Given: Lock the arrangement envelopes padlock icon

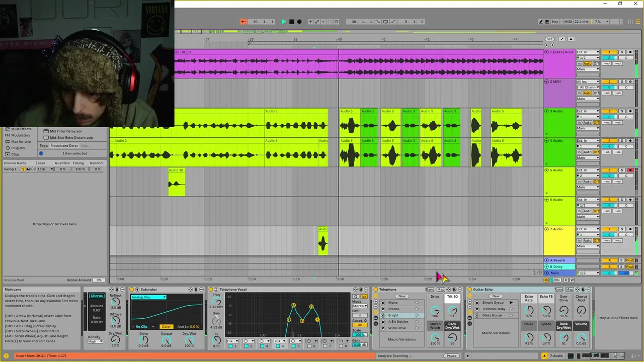Looking at the screenshot, I should click(571, 39).
